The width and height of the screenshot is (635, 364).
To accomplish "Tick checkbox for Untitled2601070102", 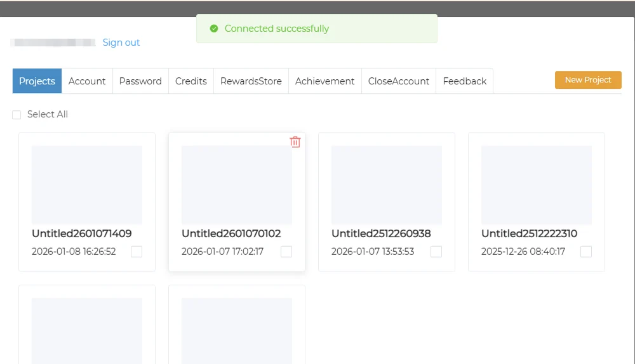I will point(286,252).
